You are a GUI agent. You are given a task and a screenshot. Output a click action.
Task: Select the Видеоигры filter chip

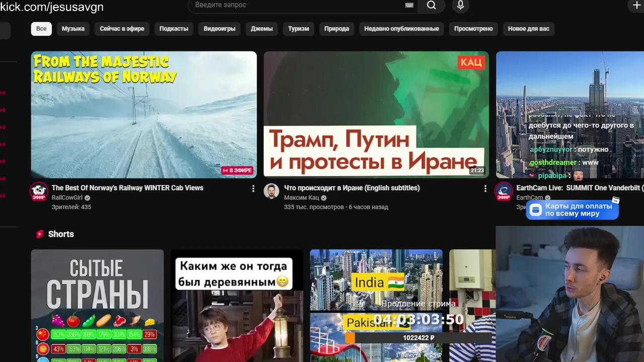219,29
